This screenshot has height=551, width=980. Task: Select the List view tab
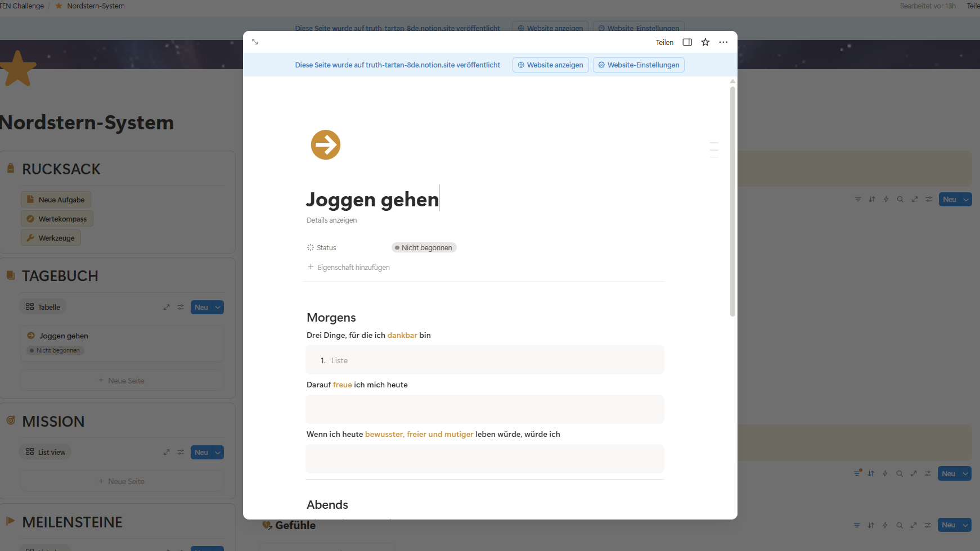pos(46,453)
